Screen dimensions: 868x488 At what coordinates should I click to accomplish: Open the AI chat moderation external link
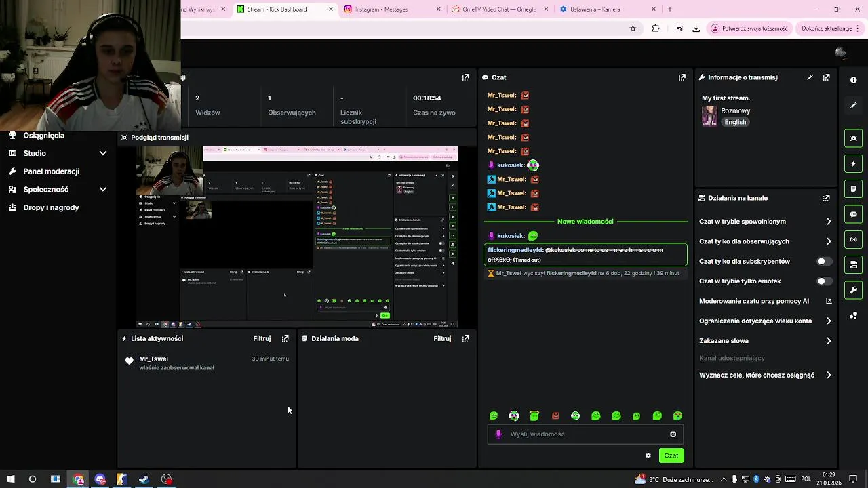pyautogui.click(x=829, y=301)
